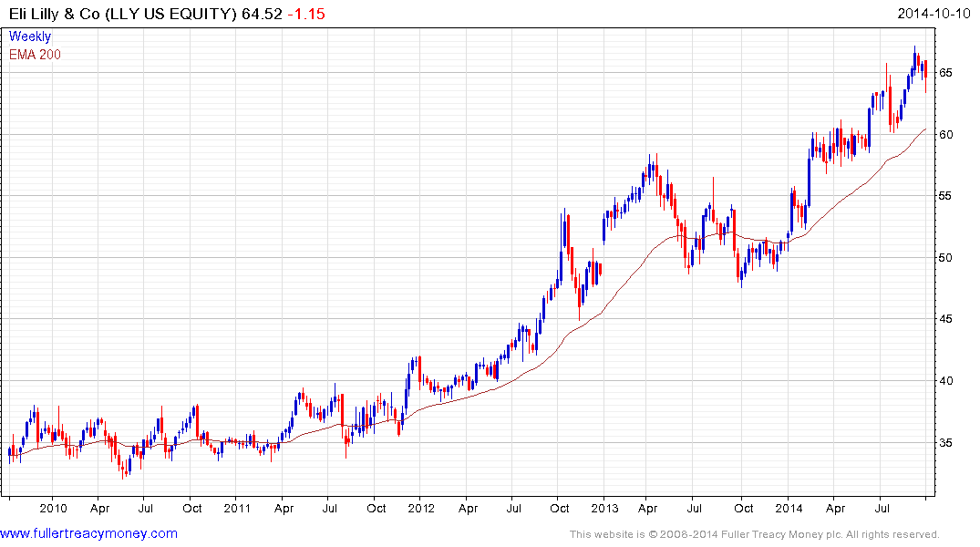Click the 2010 year label on time axis
The height and width of the screenshot is (547, 980).
53,508
